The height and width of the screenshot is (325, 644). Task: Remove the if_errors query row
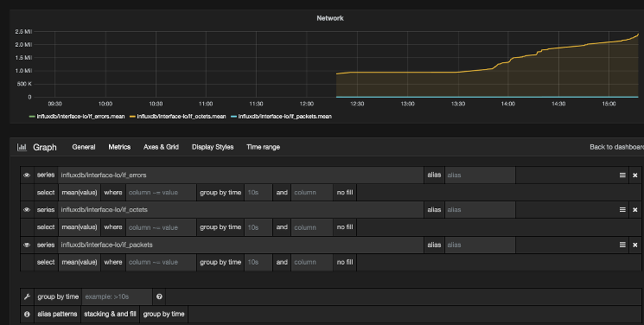click(x=635, y=175)
